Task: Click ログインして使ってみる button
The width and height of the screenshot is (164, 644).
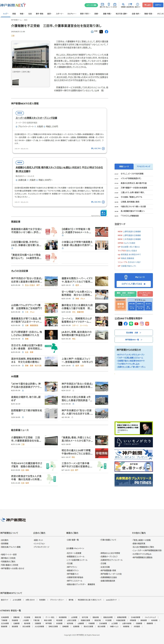Action: point(134,284)
